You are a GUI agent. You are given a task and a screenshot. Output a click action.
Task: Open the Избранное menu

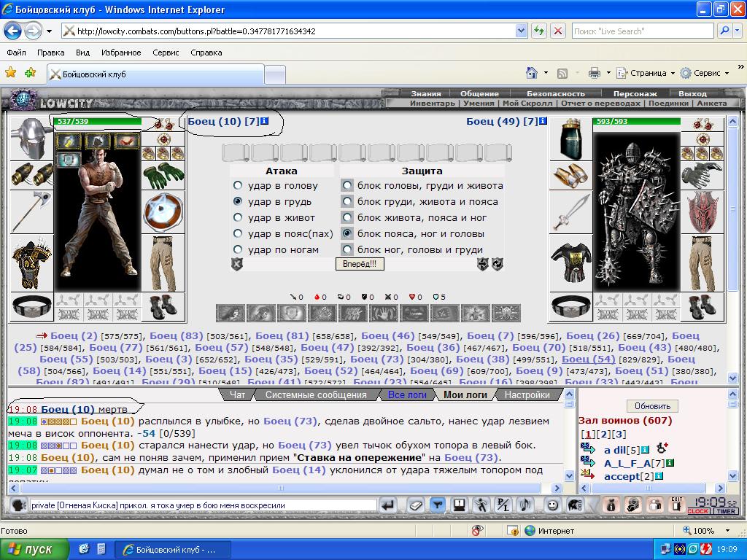[x=121, y=52]
